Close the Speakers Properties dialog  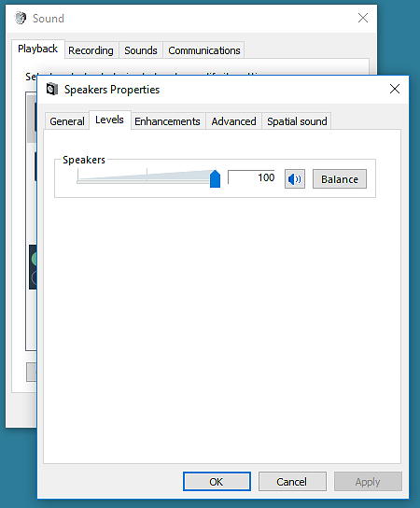pos(395,89)
